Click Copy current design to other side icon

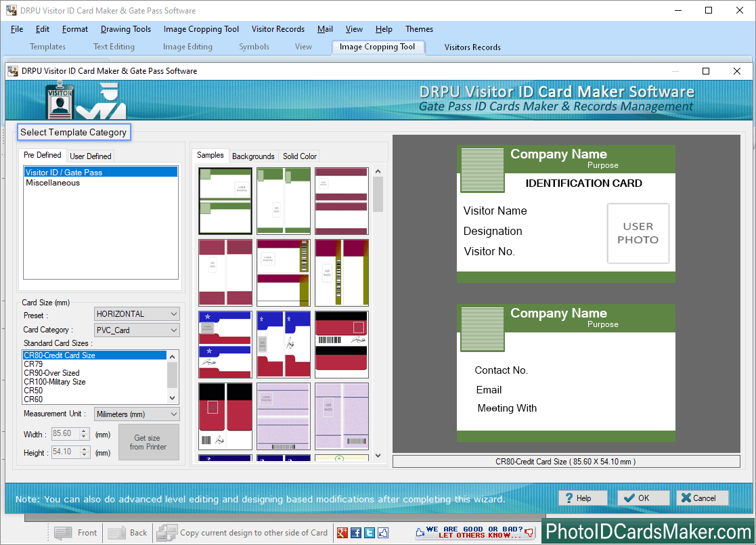[x=167, y=533]
